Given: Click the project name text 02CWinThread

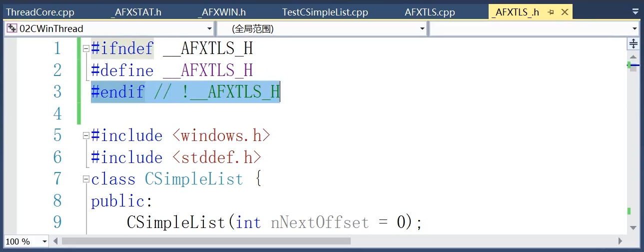Looking at the screenshot, I should (x=51, y=28).
